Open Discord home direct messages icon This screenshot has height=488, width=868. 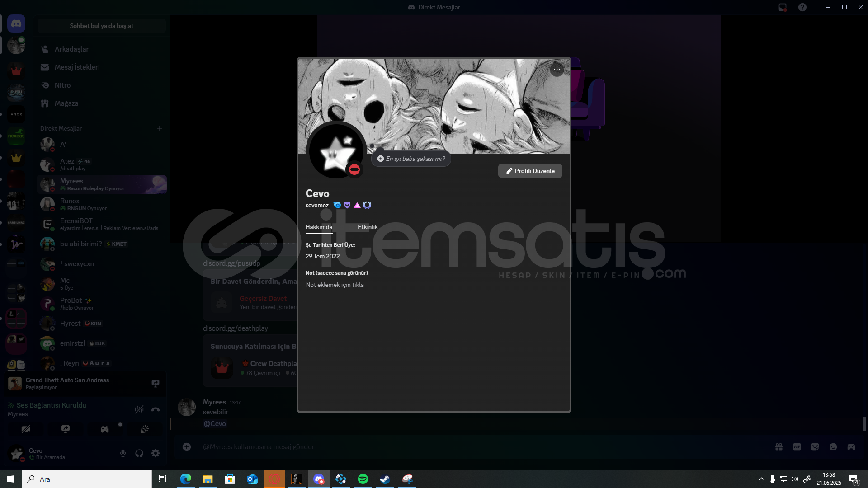16,23
